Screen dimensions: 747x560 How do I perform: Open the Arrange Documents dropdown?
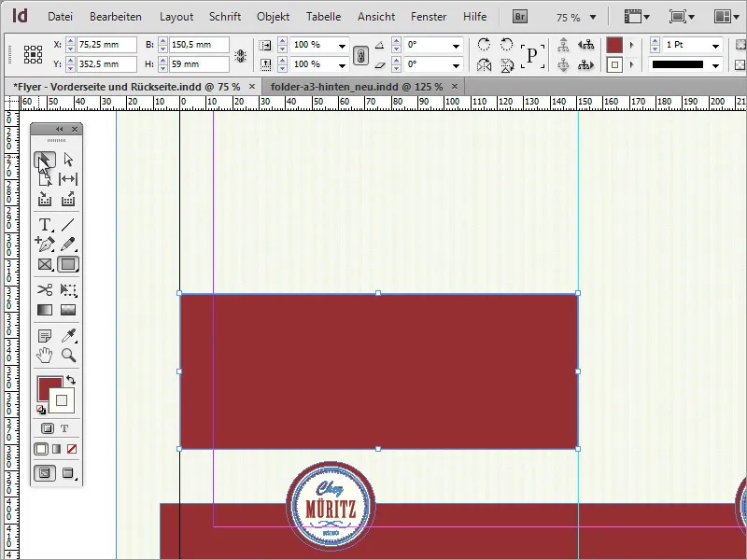(728, 17)
